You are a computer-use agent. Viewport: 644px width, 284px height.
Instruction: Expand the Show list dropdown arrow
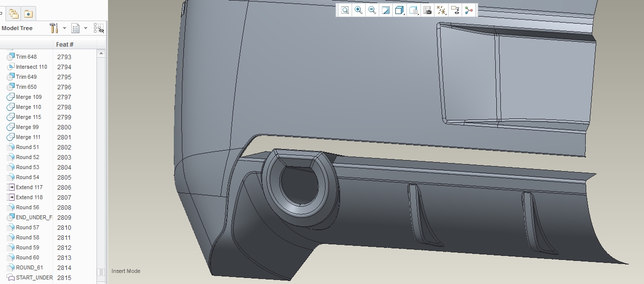tap(85, 28)
